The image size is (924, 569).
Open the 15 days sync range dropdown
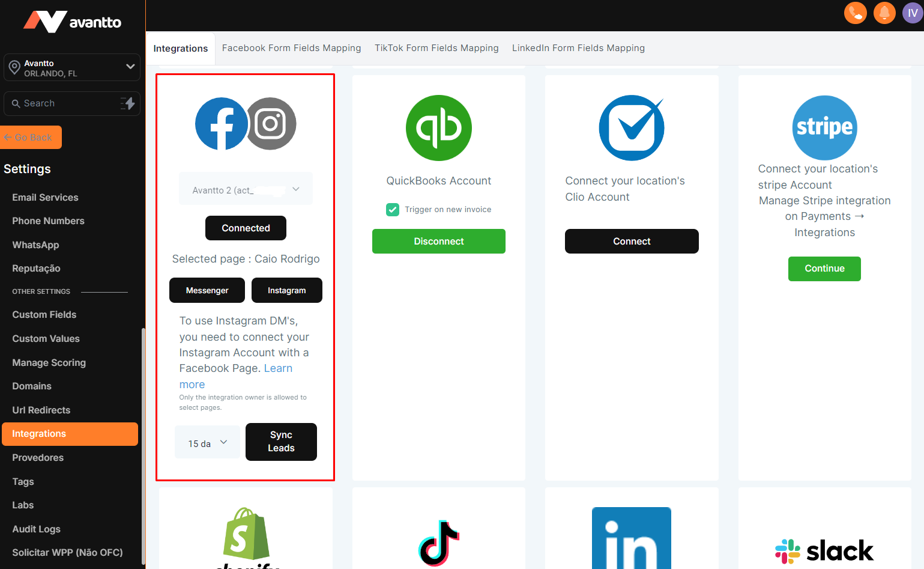pos(207,443)
